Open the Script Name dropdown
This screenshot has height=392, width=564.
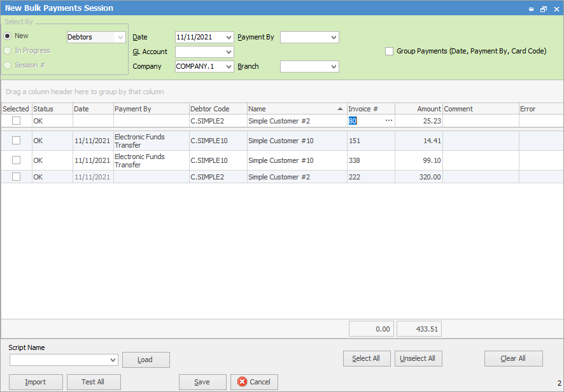point(113,360)
